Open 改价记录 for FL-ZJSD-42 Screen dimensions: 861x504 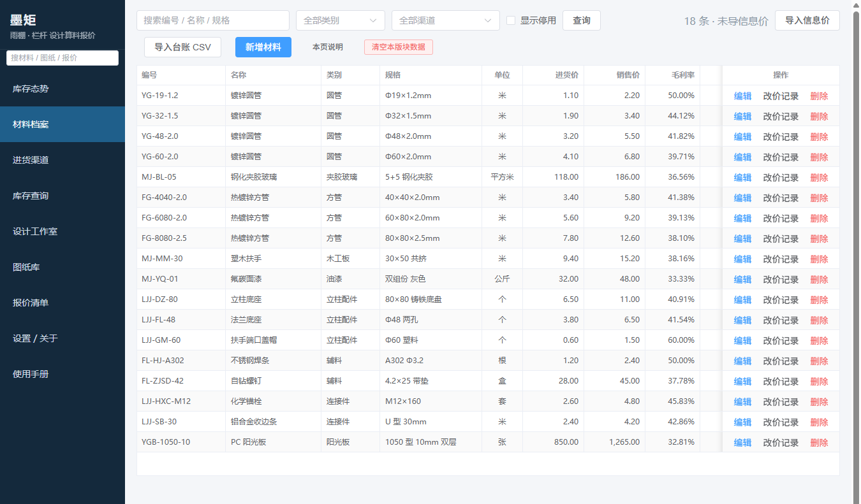(781, 382)
